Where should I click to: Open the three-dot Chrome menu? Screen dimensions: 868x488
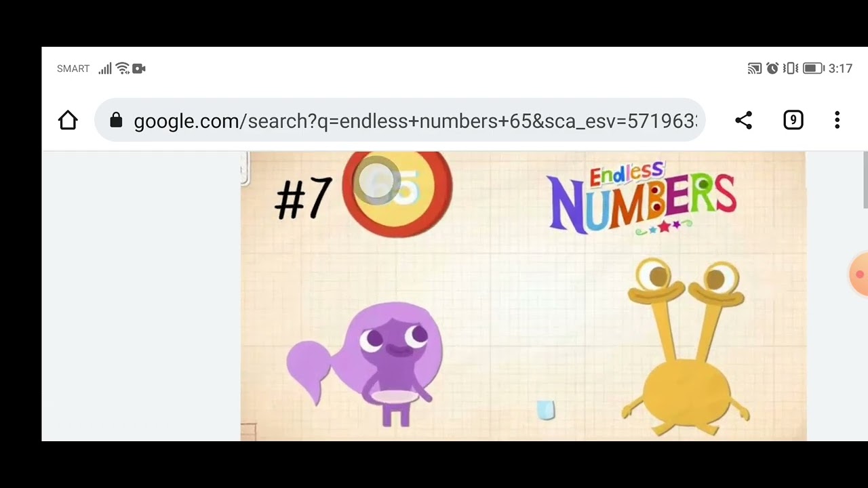tap(837, 121)
